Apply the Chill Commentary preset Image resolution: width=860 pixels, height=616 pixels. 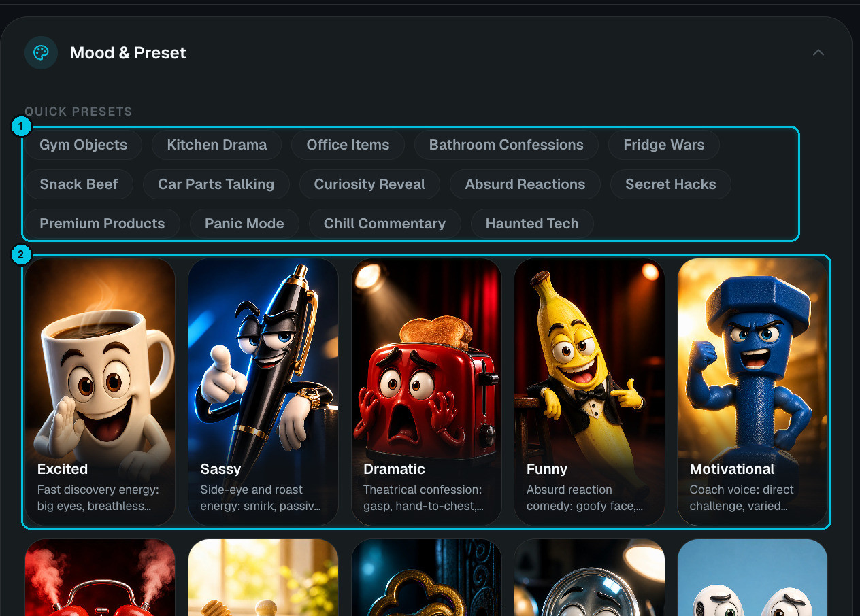point(385,224)
